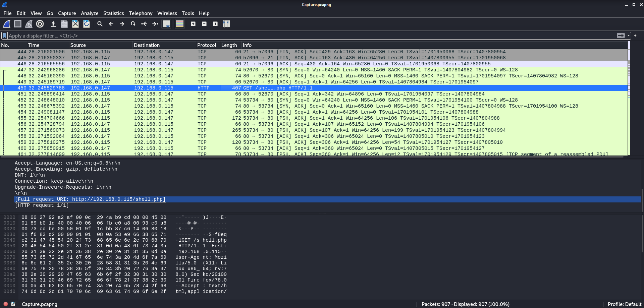Edit capture file properties icon in status bar
Image resolution: width=644 pixels, height=308 pixels.
(x=13, y=304)
